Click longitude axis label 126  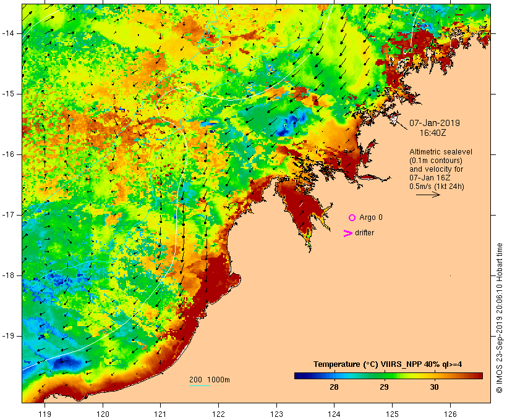tap(450, 414)
